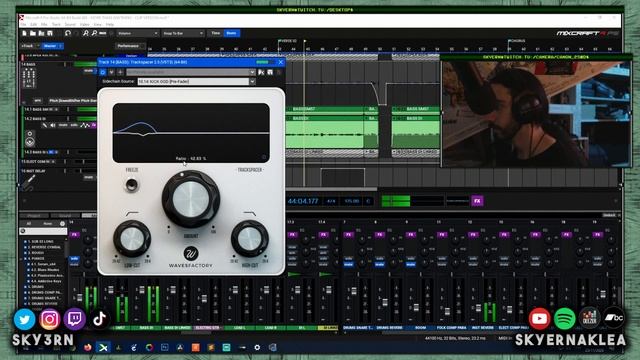Open a project with the folder icon
640x360 pixels.
[x=33, y=33]
